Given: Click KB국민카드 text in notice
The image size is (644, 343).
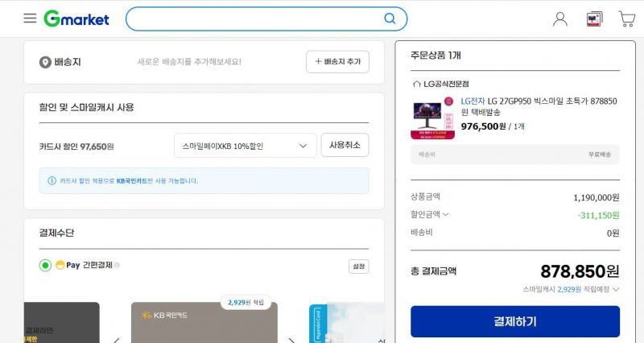Looking at the screenshot, I should 132,180.
